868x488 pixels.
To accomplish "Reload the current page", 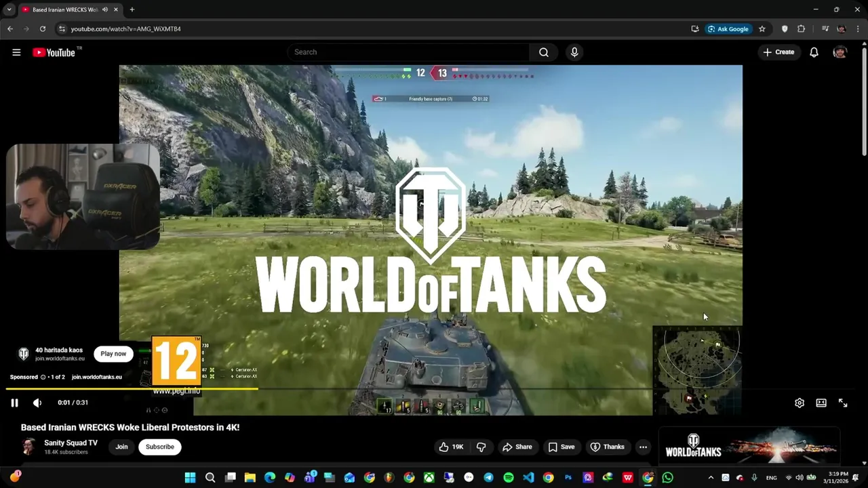I will point(43,29).
